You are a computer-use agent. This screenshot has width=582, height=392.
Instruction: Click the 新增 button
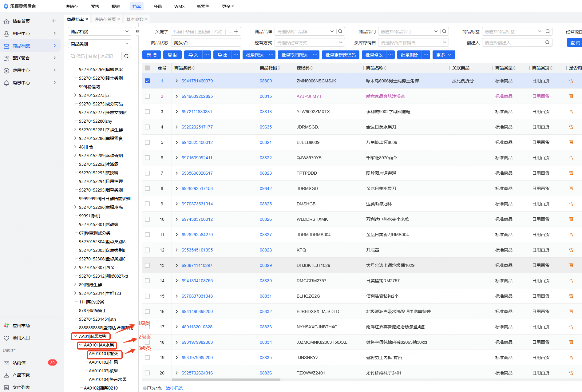(x=152, y=55)
